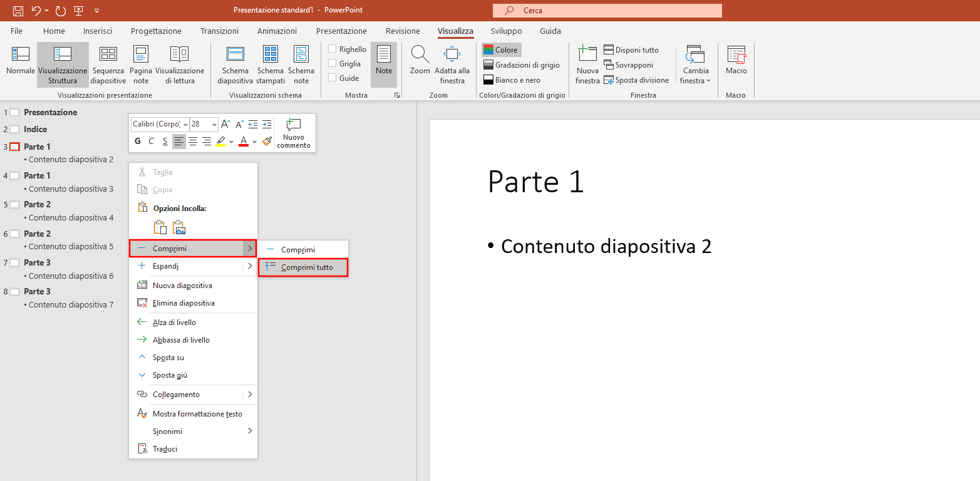Screen dimensions: 980x481
Task: Open the Inserisci tab
Action: coord(98,31)
